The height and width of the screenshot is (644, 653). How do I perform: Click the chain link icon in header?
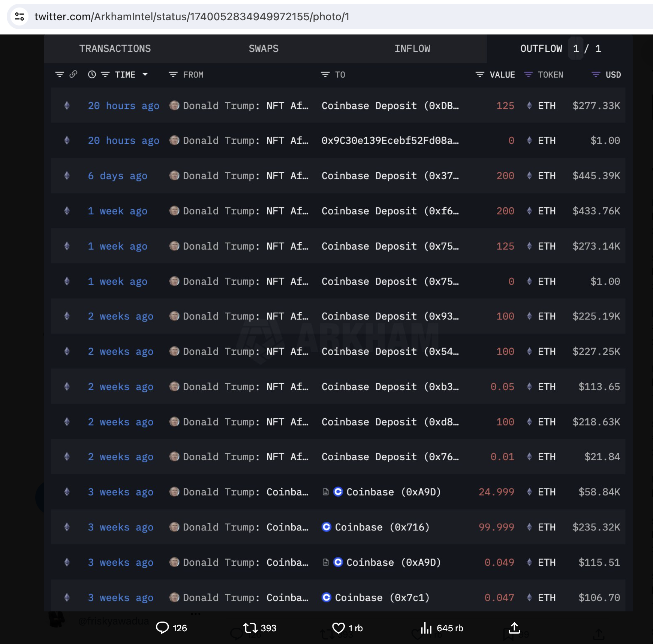[x=73, y=74]
